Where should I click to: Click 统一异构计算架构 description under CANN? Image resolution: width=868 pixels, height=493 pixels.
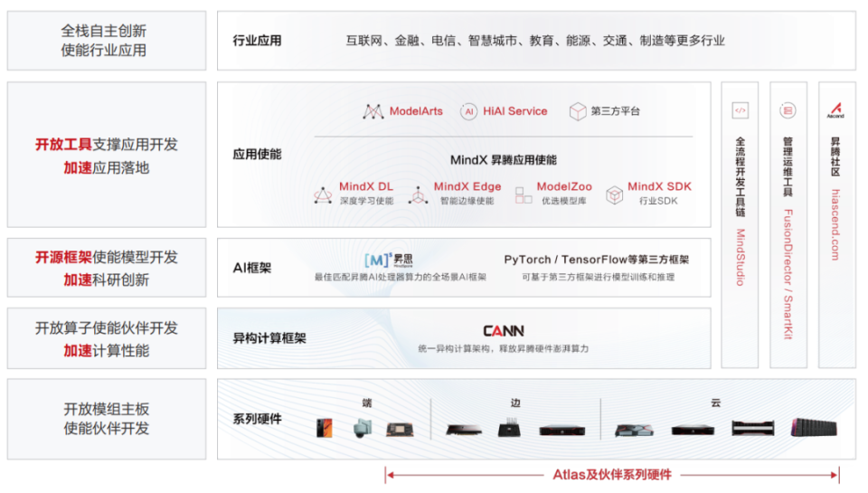pyautogui.click(x=504, y=349)
